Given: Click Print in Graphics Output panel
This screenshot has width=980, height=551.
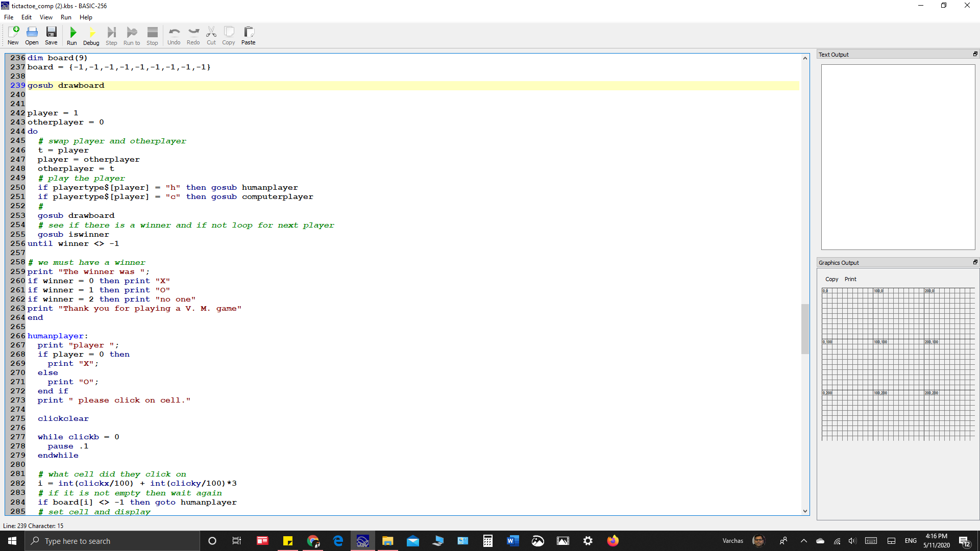Looking at the screenshot, I should tap(850, 279).
